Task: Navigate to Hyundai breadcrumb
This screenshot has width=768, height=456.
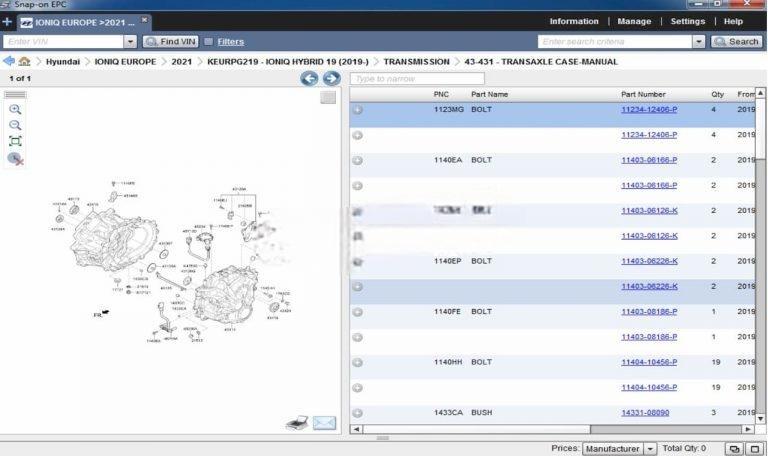Action: pyautogui.click(x=63, y=62)
